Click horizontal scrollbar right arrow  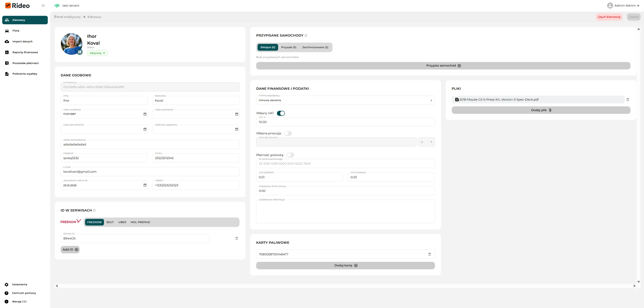tap(634, 286)
